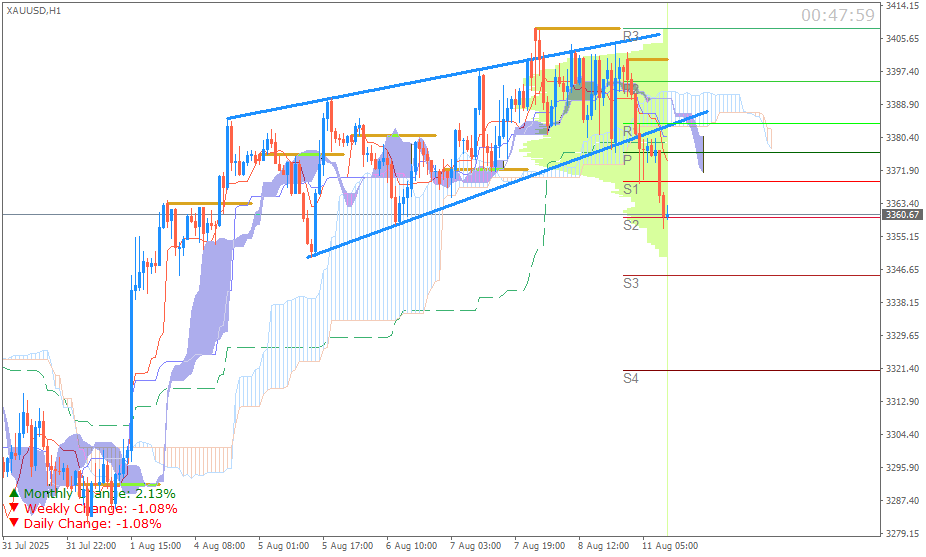Click the 8 Aug 12:00 time label

tap(603, 546)
